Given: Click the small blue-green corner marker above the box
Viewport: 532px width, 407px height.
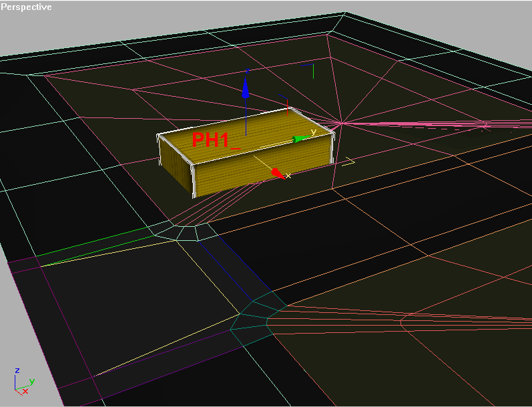Looking at the screenshot, I should click(308, 66).
